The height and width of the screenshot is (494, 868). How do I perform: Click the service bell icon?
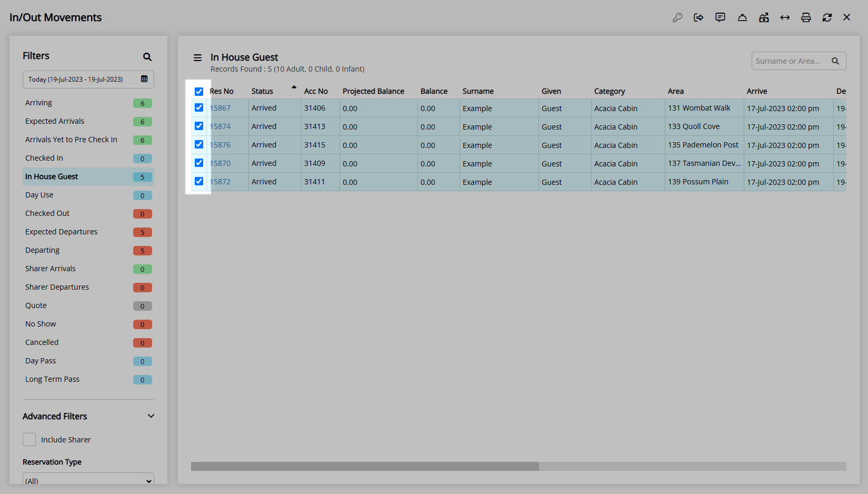pyautogui.click(x=742, y=17)
